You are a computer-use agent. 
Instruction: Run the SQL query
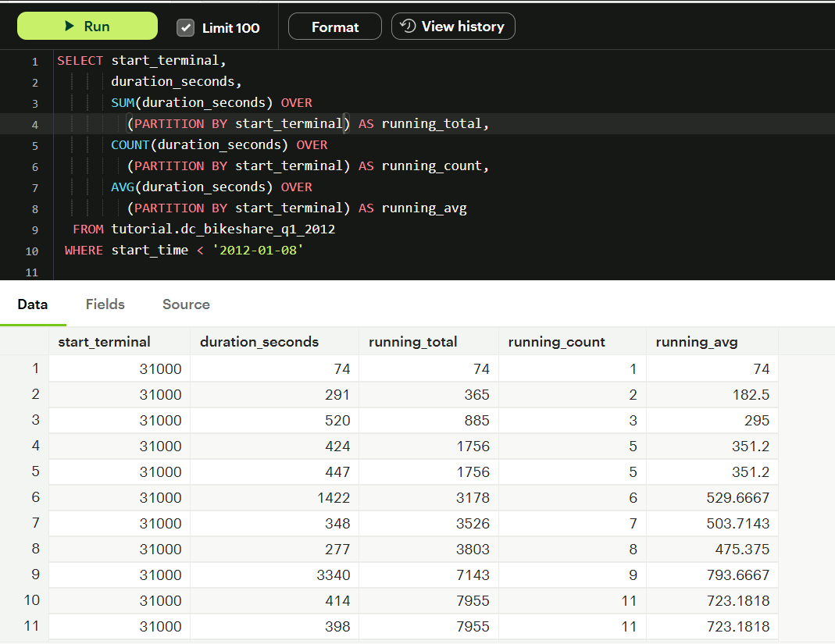click(87, 26)
